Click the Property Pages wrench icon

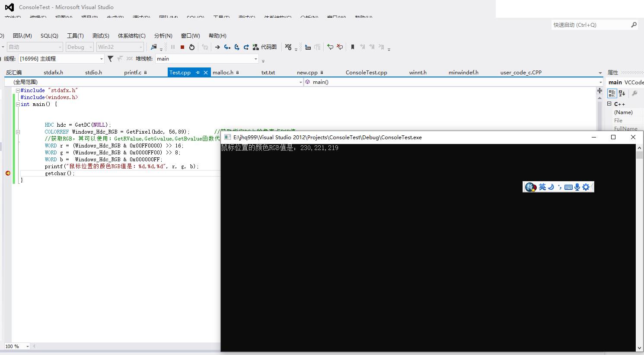point(634,93)
